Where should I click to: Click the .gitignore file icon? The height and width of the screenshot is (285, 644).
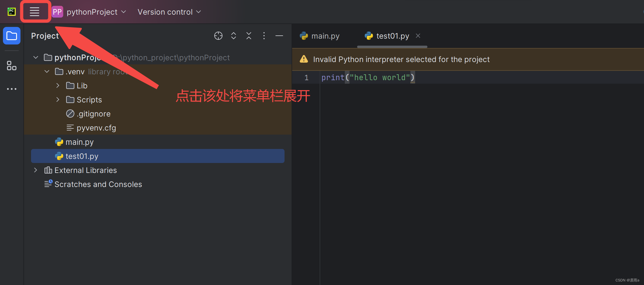(70, 114)
